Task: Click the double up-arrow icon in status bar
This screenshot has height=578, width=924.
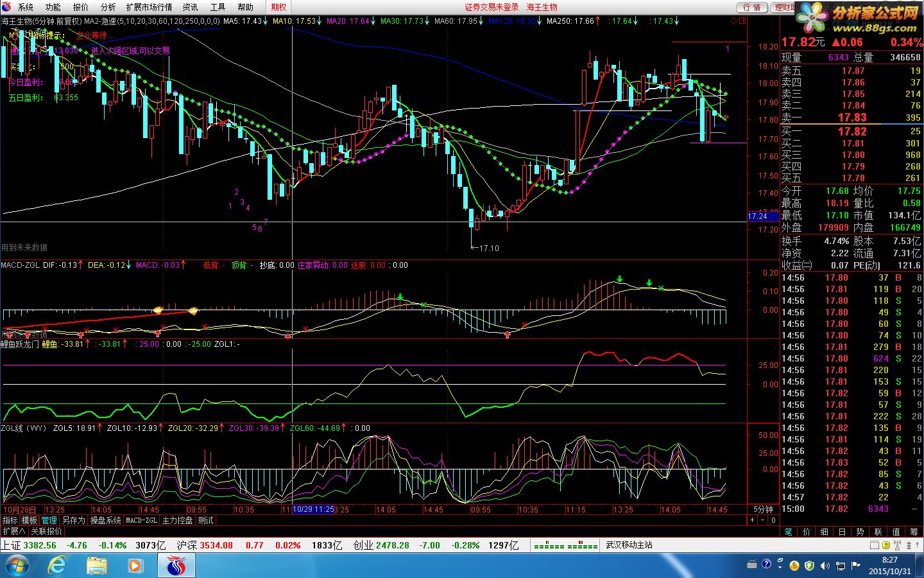Action: pyautogui.click(x=909, y=545)
